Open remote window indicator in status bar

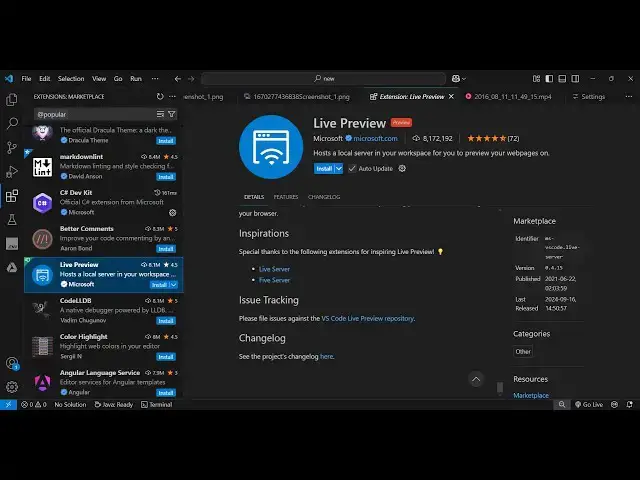(x=8, y=404)
